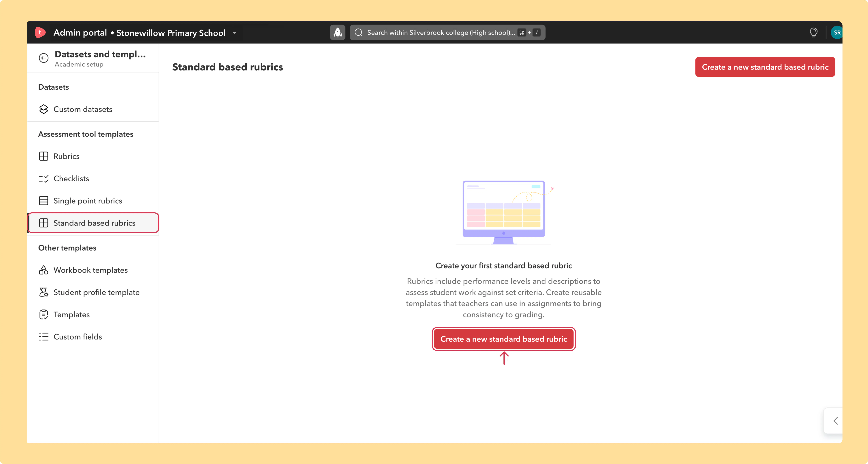Select Single point rubrics

pos(93,201)
